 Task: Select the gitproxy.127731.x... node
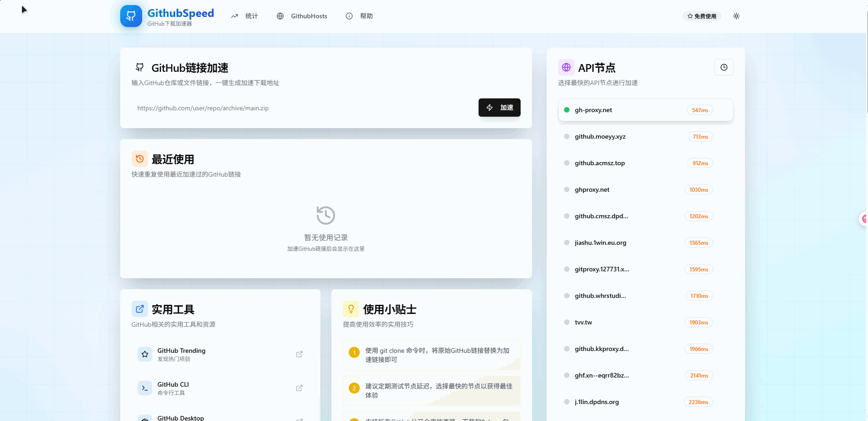645,269
